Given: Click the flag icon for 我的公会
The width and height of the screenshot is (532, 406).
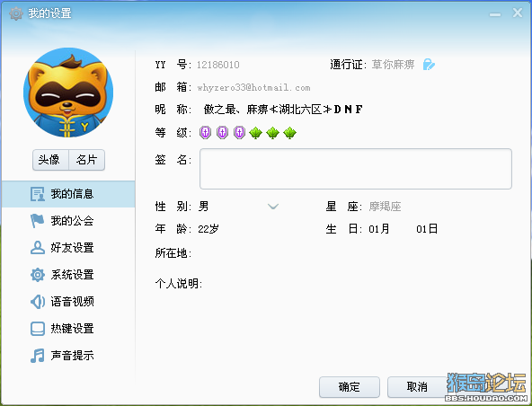Looking at the screenshot, I should [x=38, y=221].
